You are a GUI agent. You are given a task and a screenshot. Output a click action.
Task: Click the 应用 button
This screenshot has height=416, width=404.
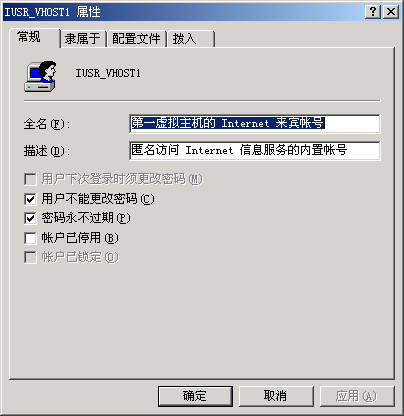[x=357, y=396]
